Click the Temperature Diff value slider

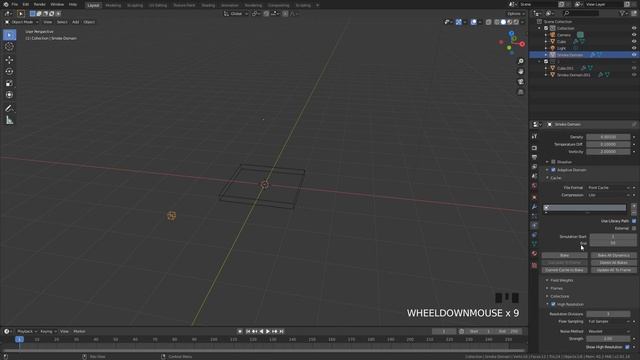coord(609,144)
